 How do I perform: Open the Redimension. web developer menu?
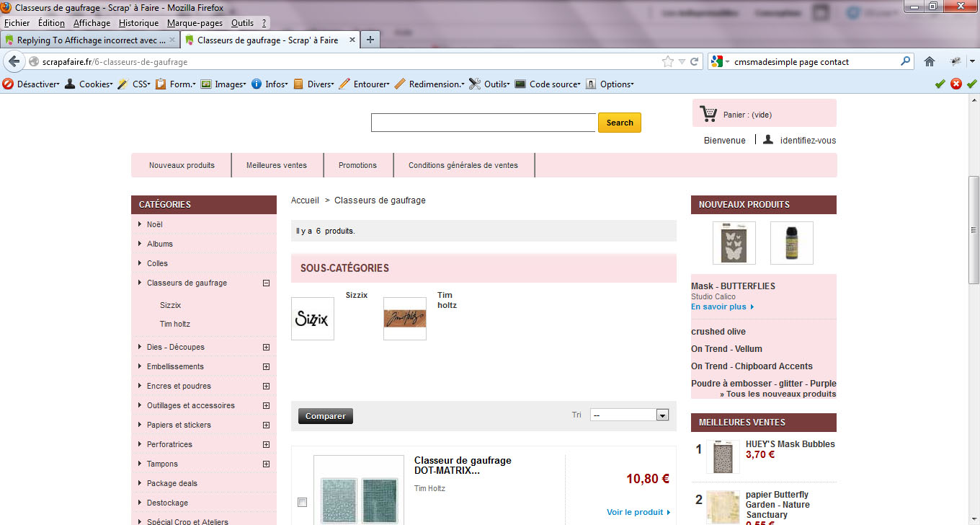pyautogui.click(x=429, y=84)
